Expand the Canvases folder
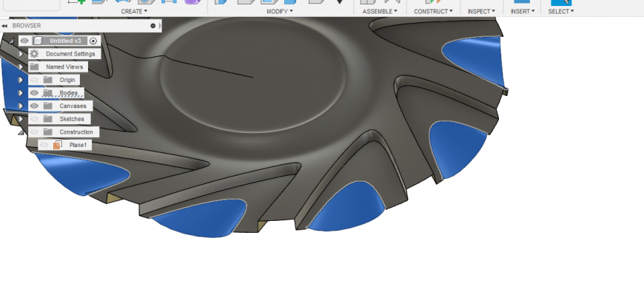The height and width of the screenshot is (286, 644). (20, 106)
